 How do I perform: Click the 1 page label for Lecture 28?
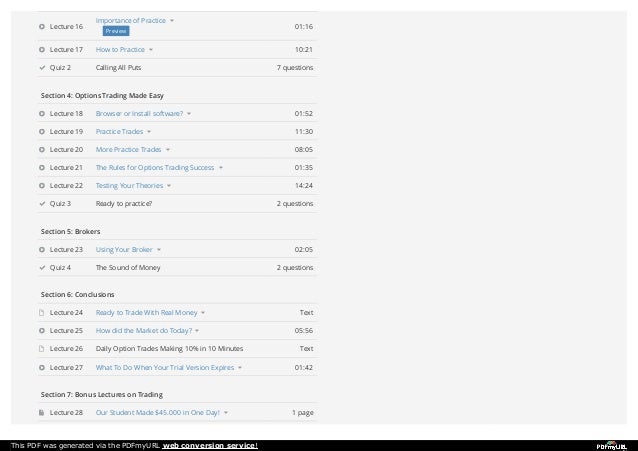(303, 413)
